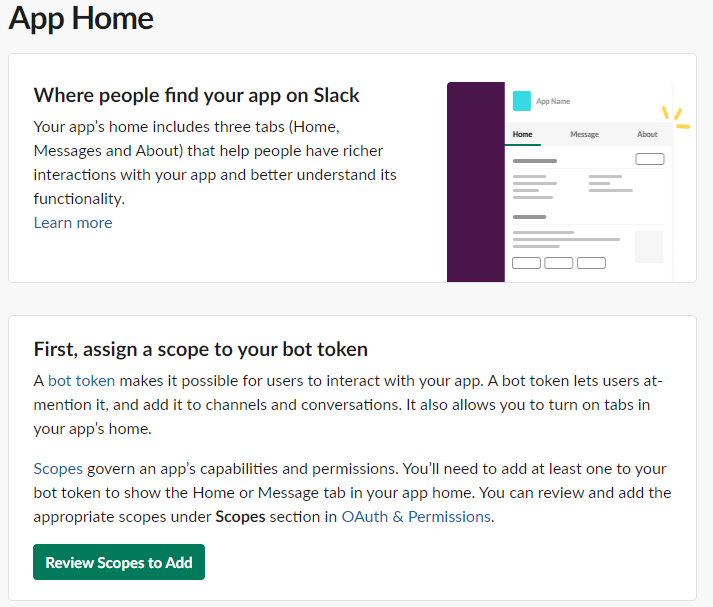This screenshot has height=607, width=713.
Task: Click 'Where people find your app on Slack' heading
Action: 196,95
